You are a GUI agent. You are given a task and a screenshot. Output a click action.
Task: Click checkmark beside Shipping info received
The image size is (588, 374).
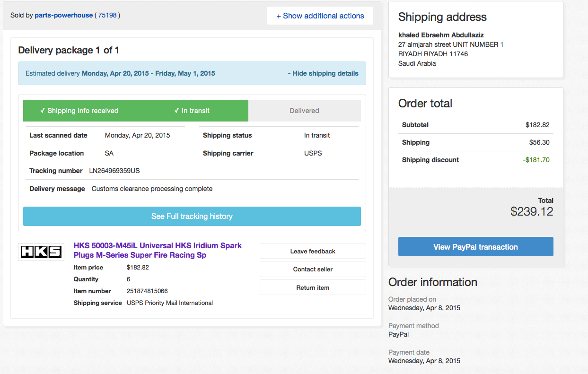pos(43,111)
